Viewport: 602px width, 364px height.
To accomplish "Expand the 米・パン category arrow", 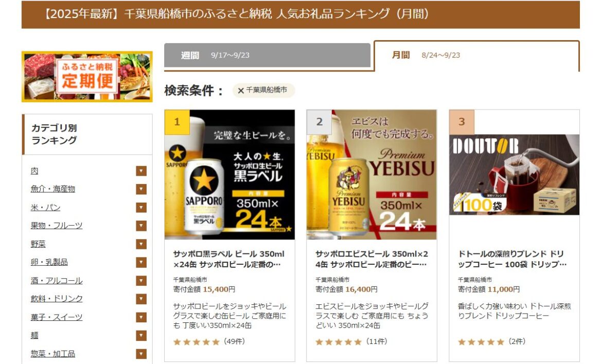I will [141, 208].
